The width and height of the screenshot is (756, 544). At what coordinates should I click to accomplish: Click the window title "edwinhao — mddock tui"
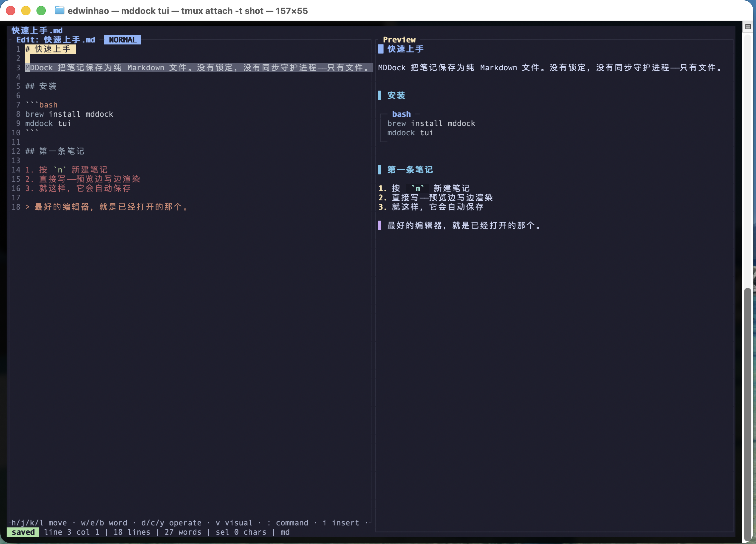coord(118,11)
